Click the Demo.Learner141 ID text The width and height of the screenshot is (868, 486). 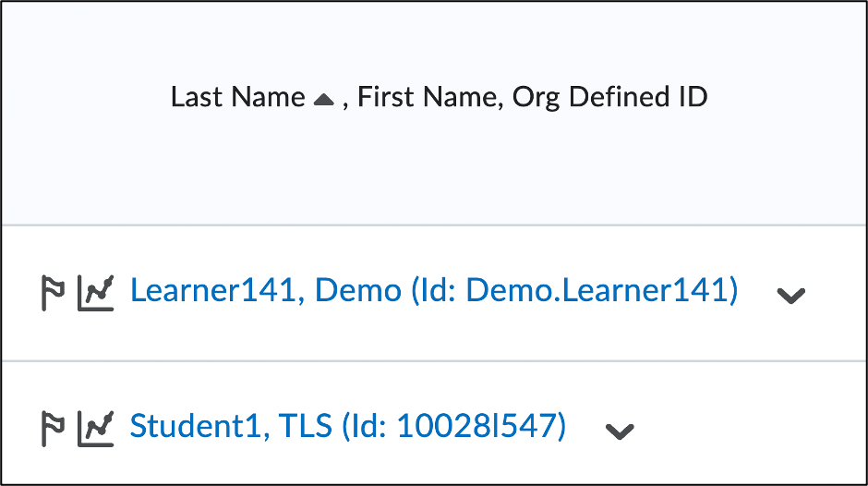[x=601, y=291]
